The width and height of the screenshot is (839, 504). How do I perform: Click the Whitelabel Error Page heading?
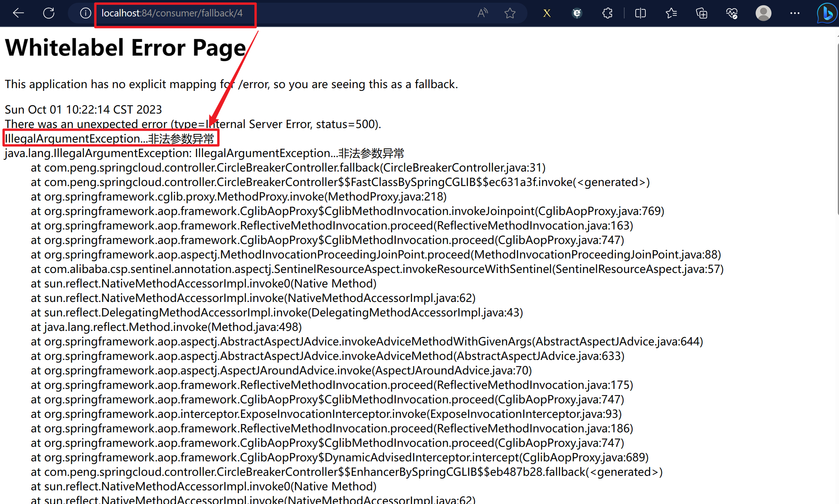[125, 47]
